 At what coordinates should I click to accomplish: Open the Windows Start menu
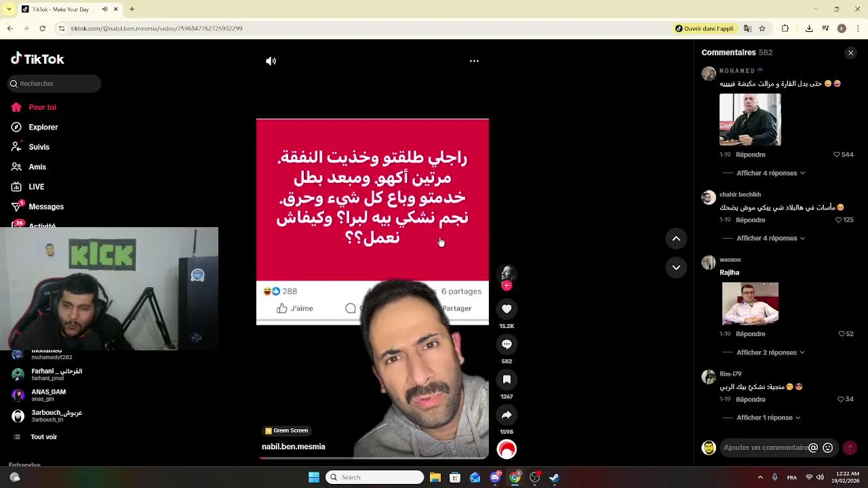point(313,477)
